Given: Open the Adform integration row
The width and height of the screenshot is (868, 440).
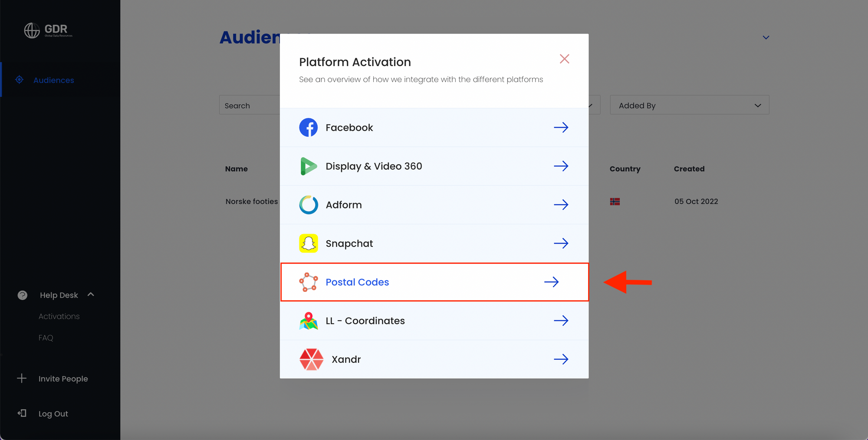Looking at the screenshot, I should (434, 205).
